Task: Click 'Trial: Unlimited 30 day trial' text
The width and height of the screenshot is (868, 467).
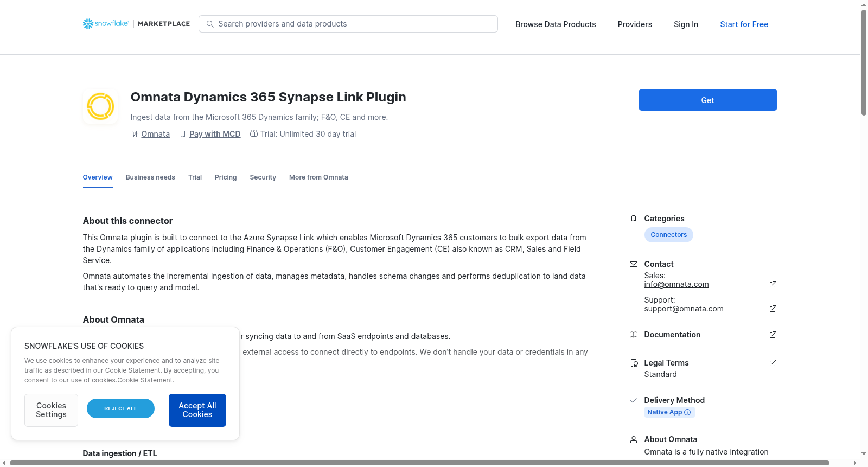Action: click(x=308, y=134)
